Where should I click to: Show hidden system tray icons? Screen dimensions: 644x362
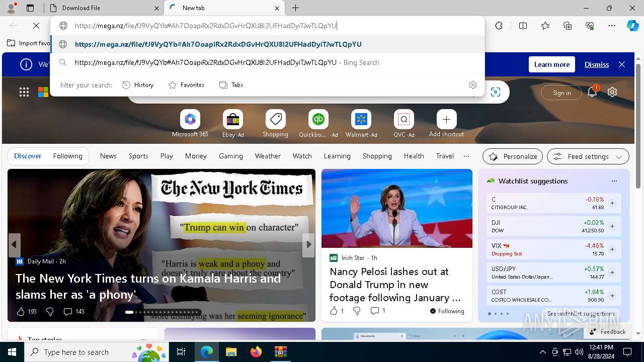[542, 352]
